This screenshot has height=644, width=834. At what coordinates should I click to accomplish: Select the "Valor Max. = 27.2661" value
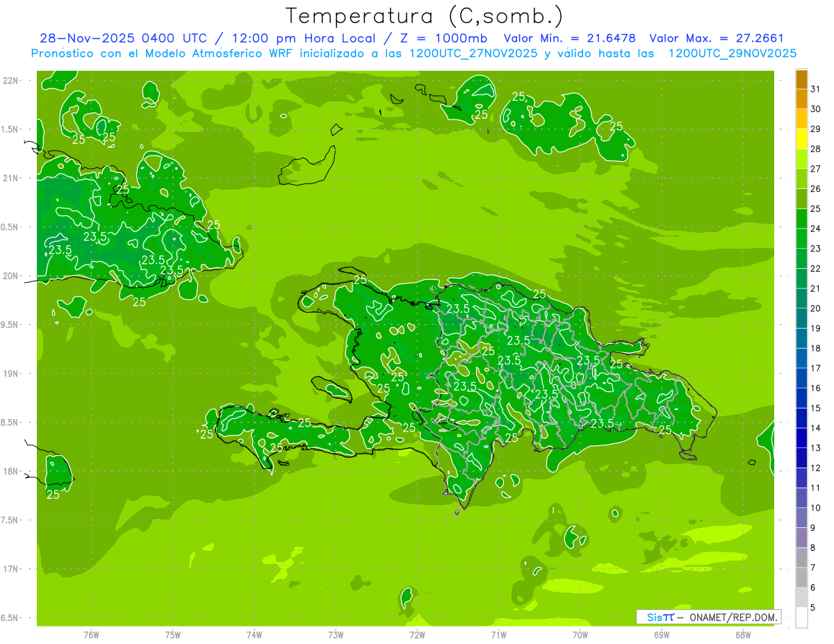[717, 38]
